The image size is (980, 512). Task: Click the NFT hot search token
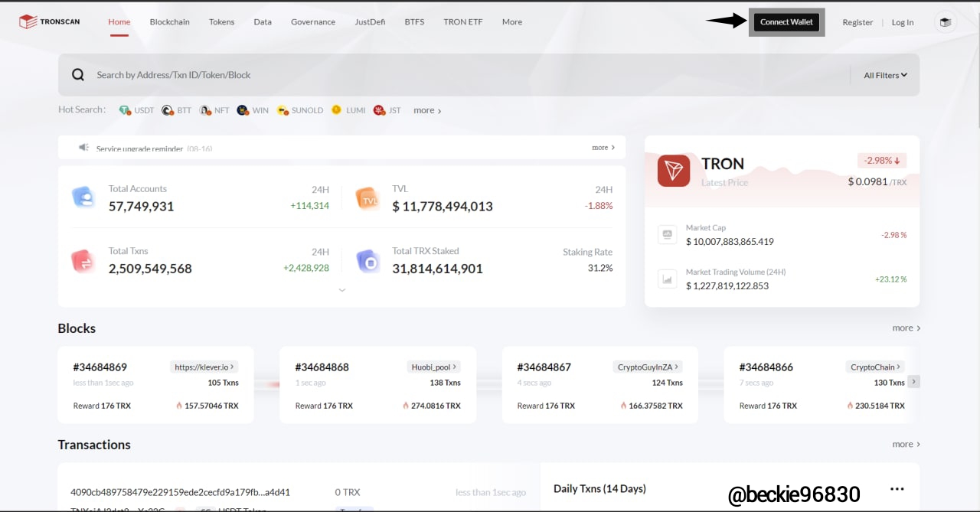pyautogui.click(x=214, y=110)
